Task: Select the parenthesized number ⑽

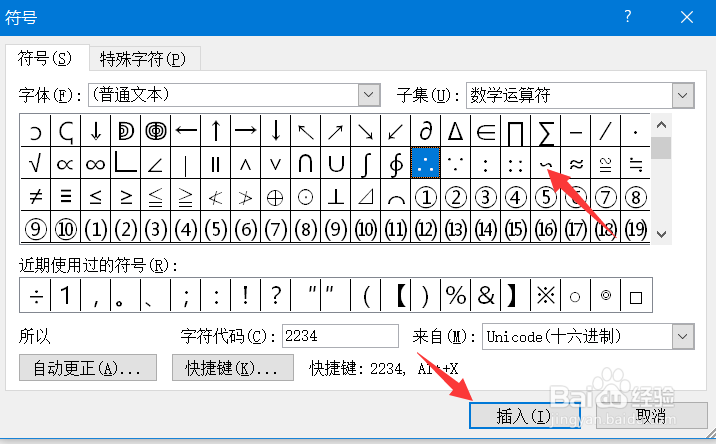Action: (x=365, y=228)
